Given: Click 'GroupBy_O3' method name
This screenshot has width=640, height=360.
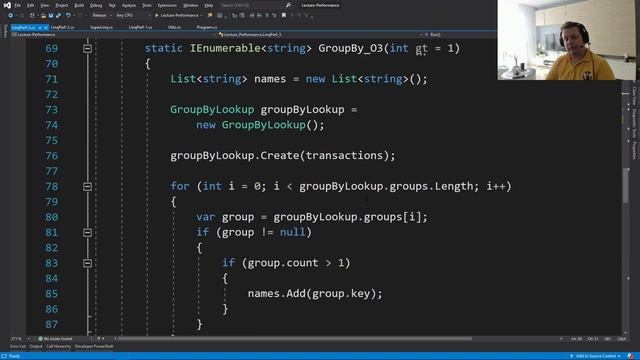Looking at the screenshot, I should pos(350,48).
